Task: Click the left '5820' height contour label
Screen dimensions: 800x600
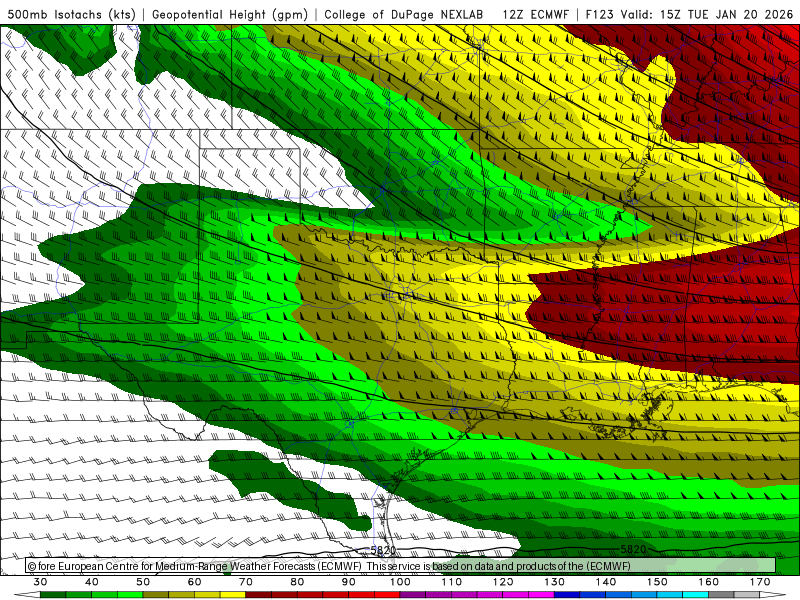Action: click(x=383, y=550)
